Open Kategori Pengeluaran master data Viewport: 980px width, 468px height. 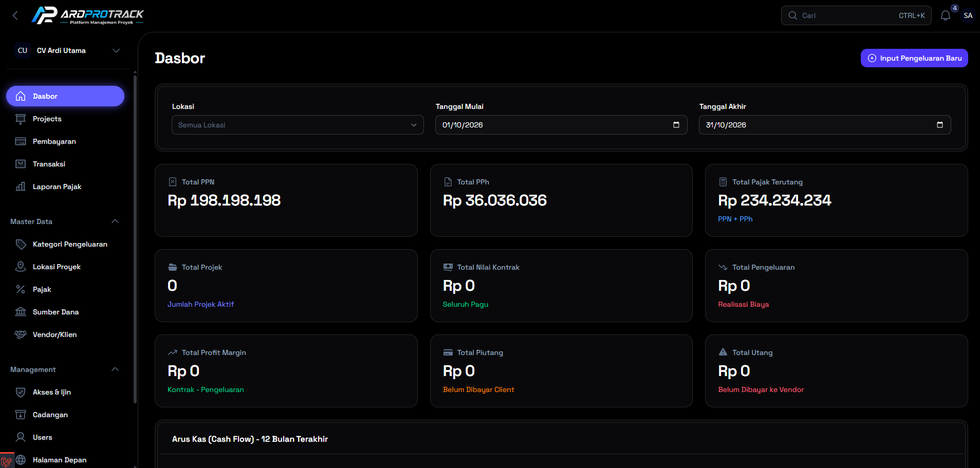pyautogui.click(x=65, y=244)
